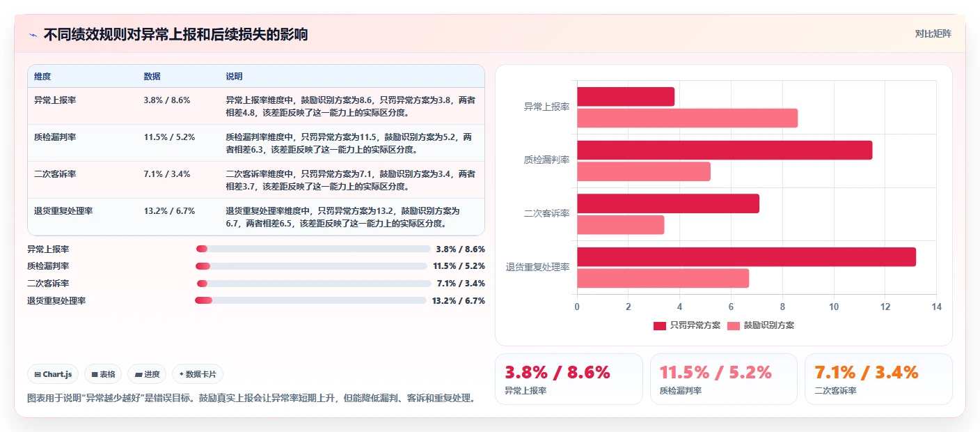Click description text for 二次客诉率 row

click(351, 180)
